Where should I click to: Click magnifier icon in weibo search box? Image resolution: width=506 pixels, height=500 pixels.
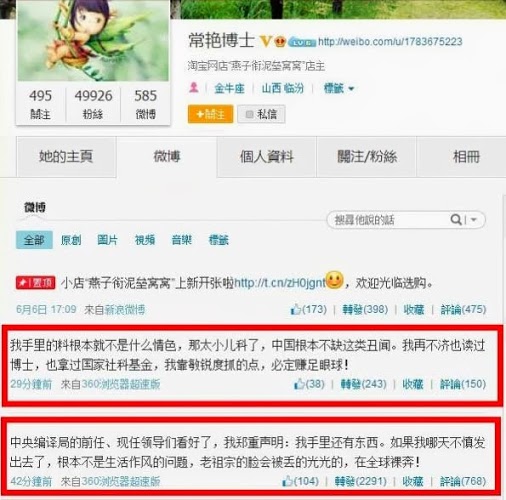click(x=456, y=219)
